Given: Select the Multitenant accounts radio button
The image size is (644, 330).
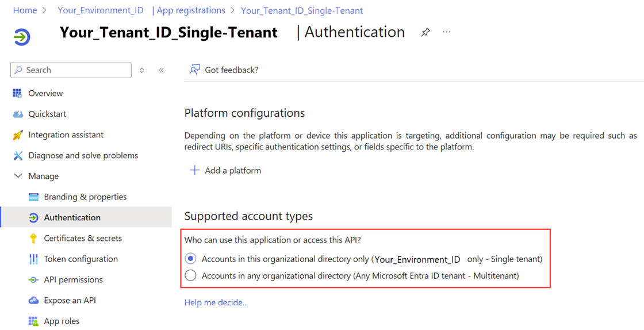Looking at the screenshot, I should [x=191, y=276].
